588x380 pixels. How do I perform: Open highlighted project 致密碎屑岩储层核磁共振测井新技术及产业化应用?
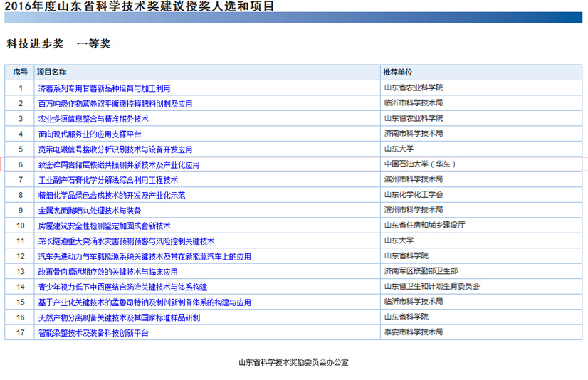[119, 165]
